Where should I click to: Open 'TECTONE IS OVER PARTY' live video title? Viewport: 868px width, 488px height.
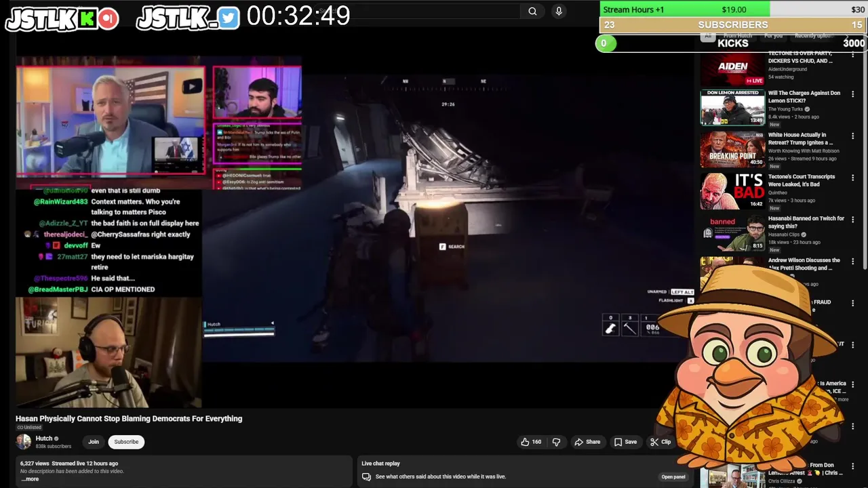point(801,57)
